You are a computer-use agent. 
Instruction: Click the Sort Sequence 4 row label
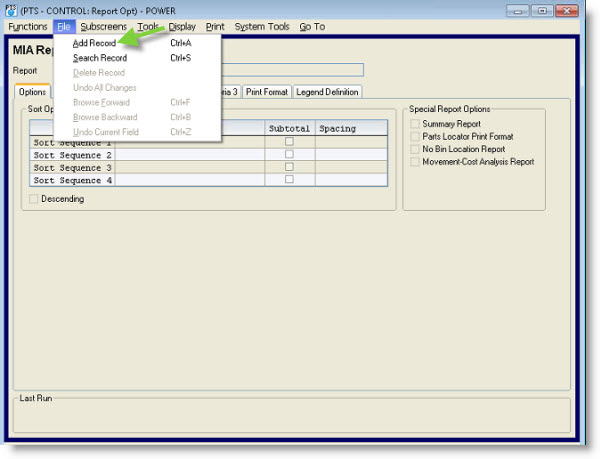(x=72, y=180)
